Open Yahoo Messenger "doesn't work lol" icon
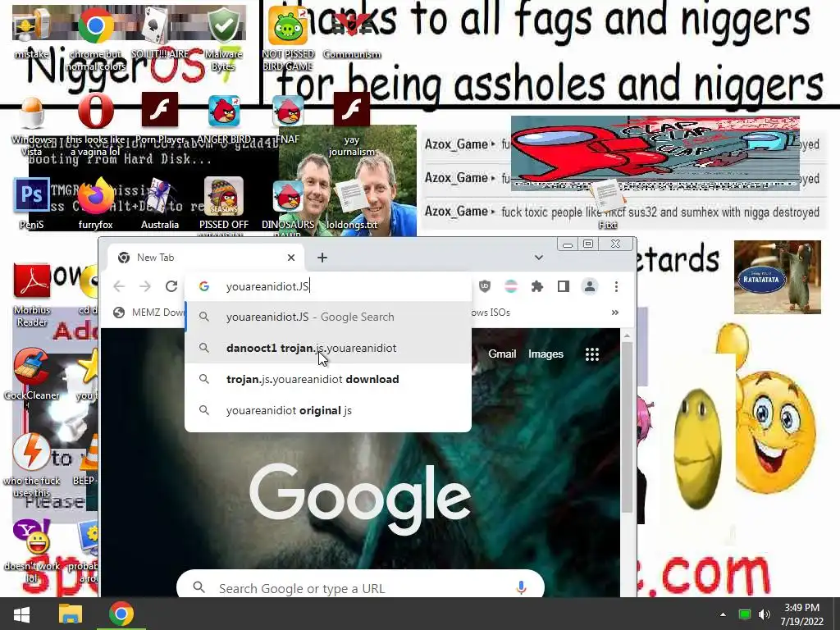Screen dimensions: 840x630 click(32, 550)
